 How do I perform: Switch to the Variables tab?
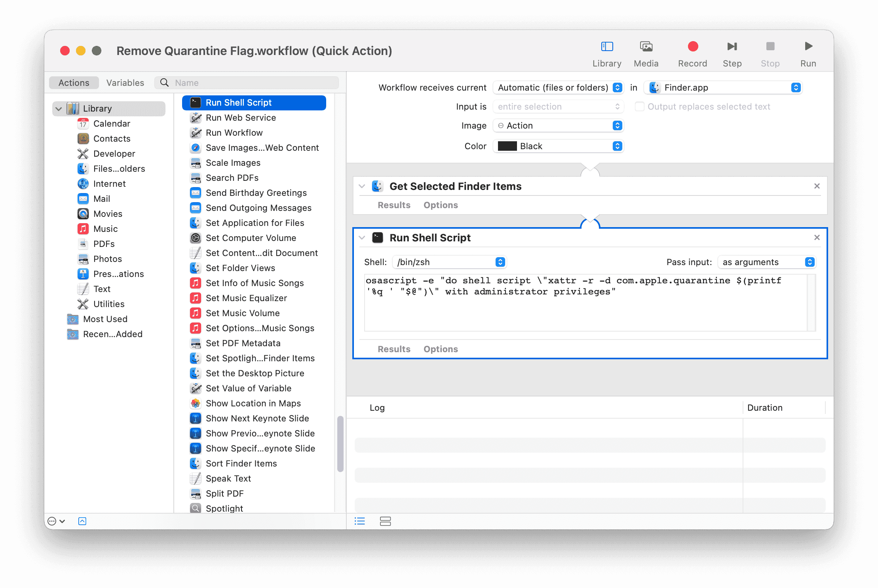pos(125,83)
